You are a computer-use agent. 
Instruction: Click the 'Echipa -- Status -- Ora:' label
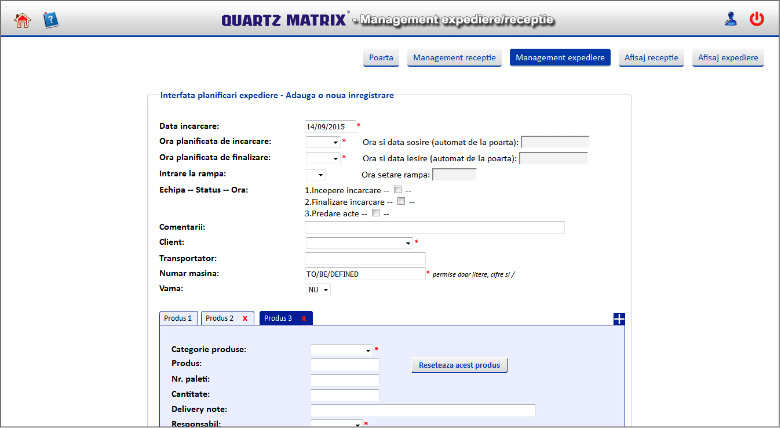tap(203, 190)
